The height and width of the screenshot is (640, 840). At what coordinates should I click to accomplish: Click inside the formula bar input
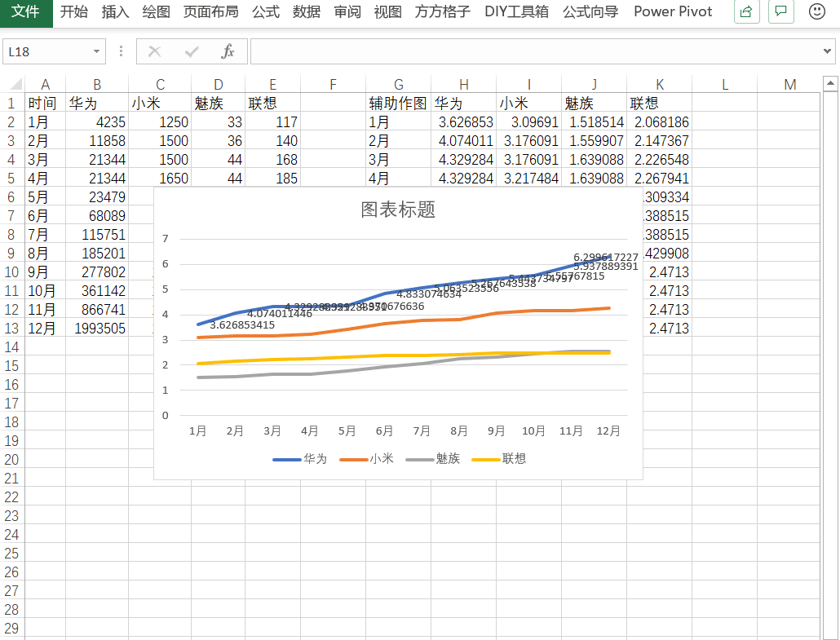point(536,51)
